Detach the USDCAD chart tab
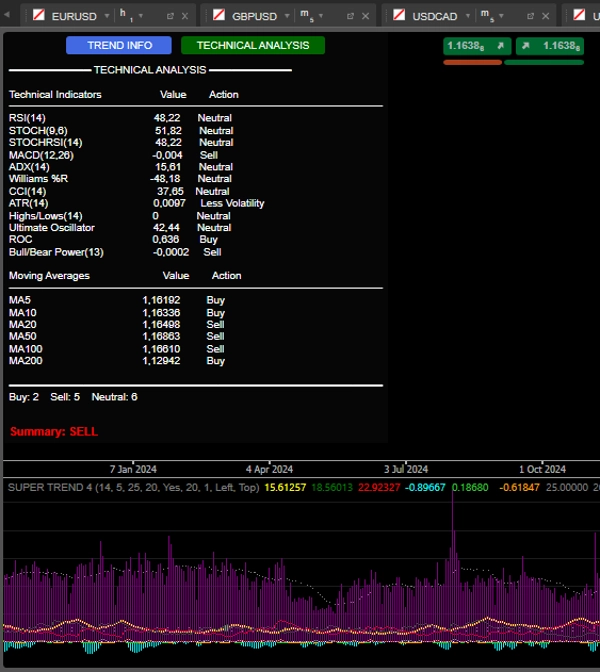This screenshot has height=672, width=600. click(x=530, y=16)
